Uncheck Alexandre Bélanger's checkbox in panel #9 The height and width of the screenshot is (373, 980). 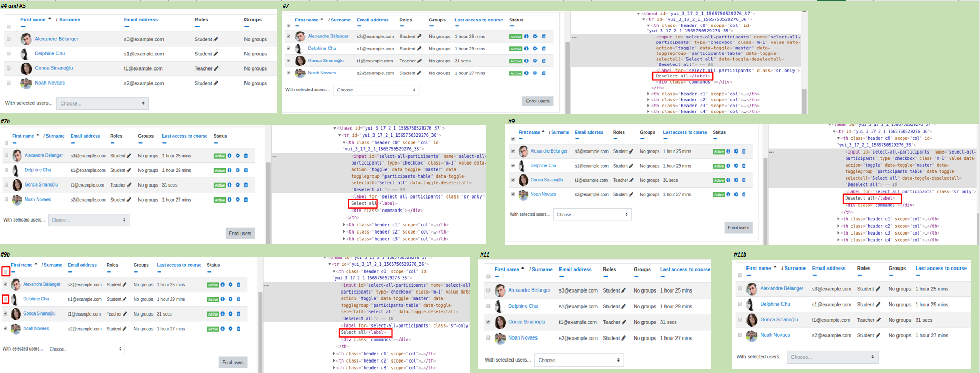[513, 151]
